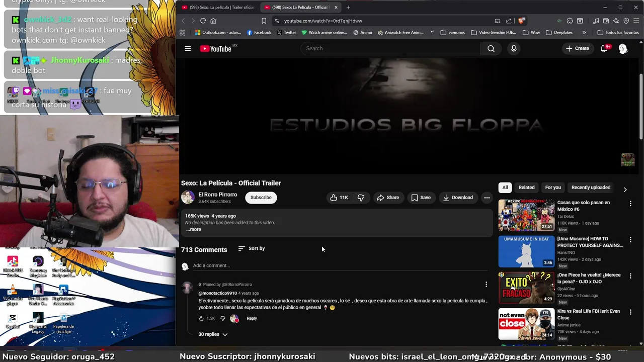644x362 pixels.
Task: Open the Twitter bookmark
Action: click(286, 32)
